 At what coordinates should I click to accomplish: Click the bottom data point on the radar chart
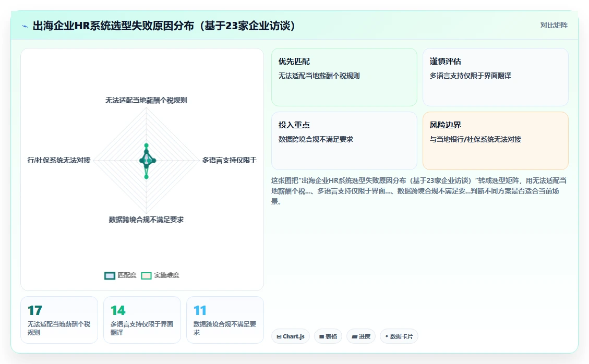coord(147,177)
